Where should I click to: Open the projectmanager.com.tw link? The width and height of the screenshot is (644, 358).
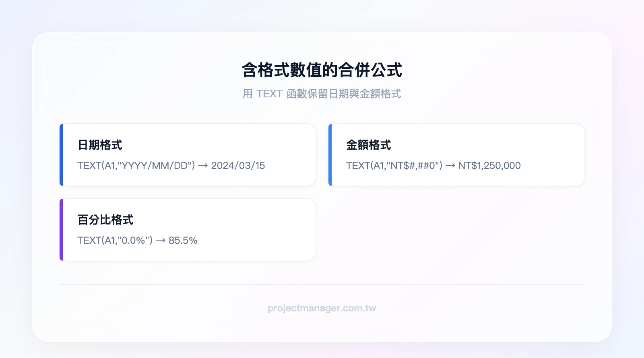[x=322, y=308]
